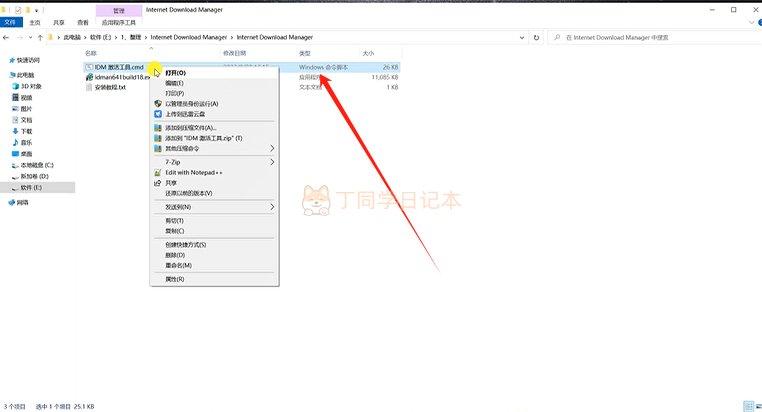
Task: Choose Create shortcut (S) in context menu
Action: [x=214, y=245]
